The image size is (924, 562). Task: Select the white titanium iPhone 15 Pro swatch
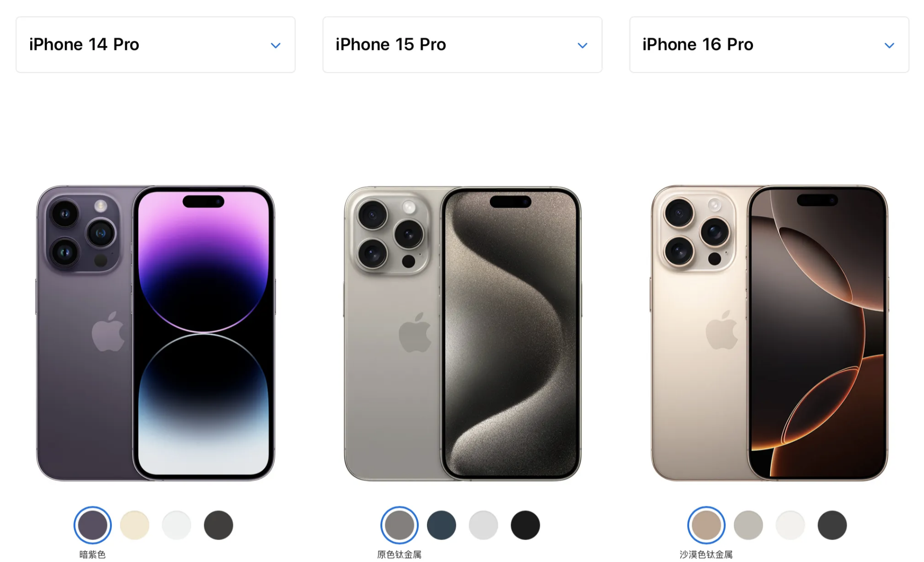[484, 525]
